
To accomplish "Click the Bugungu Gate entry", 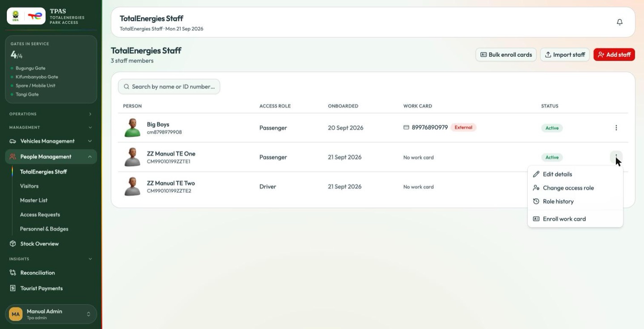I will (30, 68).
